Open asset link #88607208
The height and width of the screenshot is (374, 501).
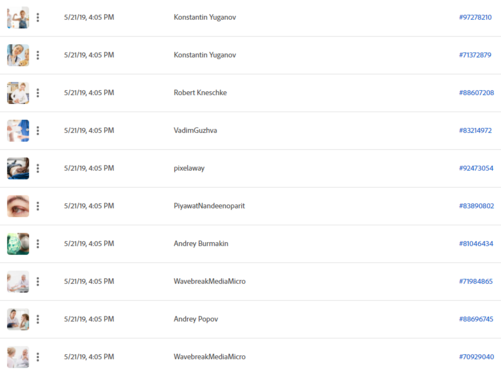[477, 93]
